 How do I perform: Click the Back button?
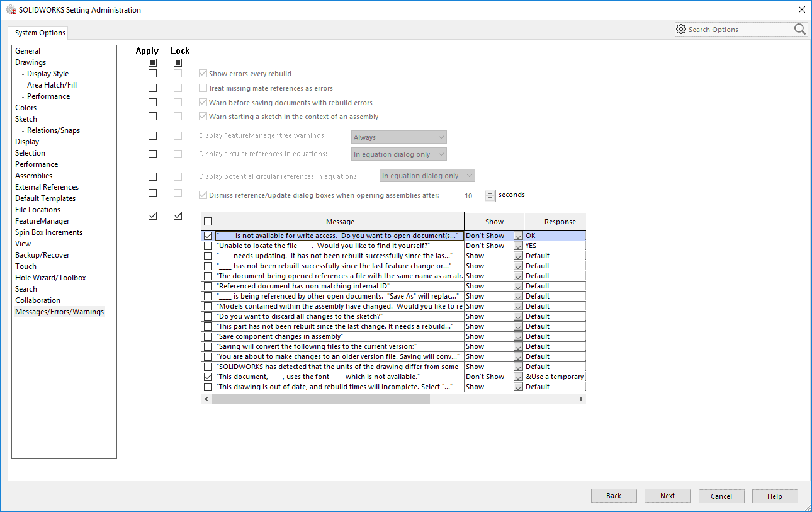pos(614,496)
